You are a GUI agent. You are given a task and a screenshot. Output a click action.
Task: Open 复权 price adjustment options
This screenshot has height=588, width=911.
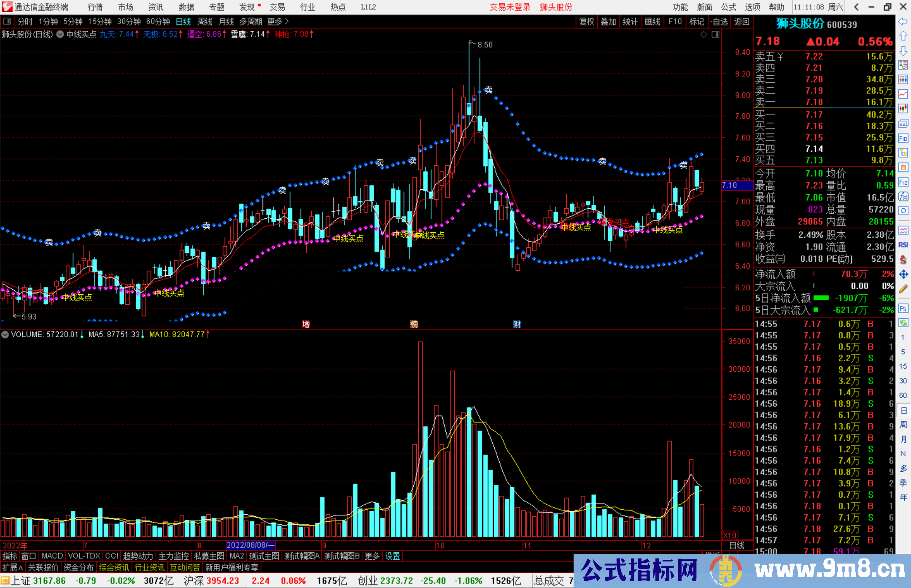click(x=587, y=21)
